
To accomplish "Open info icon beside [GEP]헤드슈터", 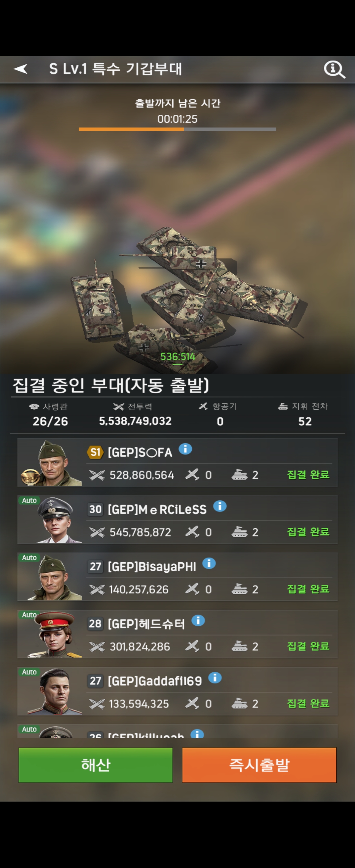I will point(198,620).
